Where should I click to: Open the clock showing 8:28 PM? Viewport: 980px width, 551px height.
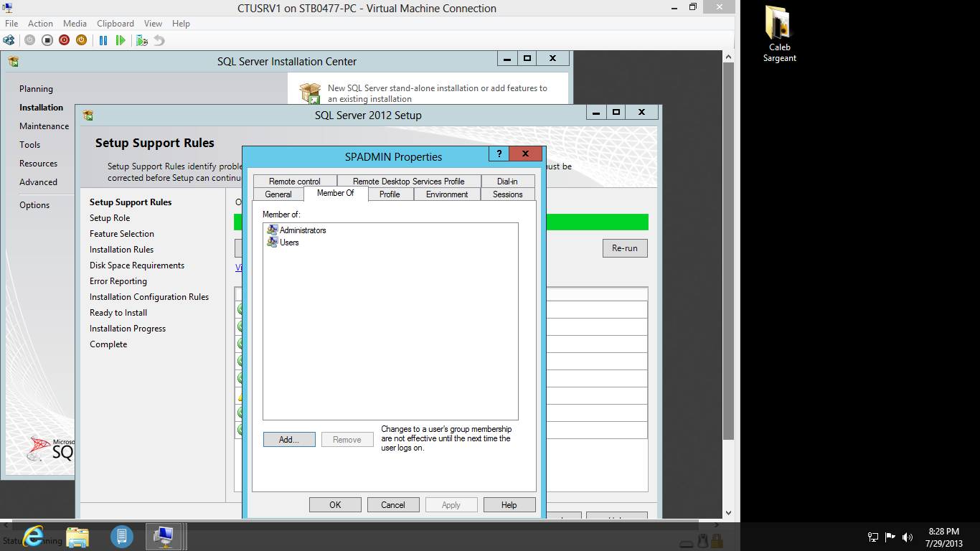click(944, 537)
